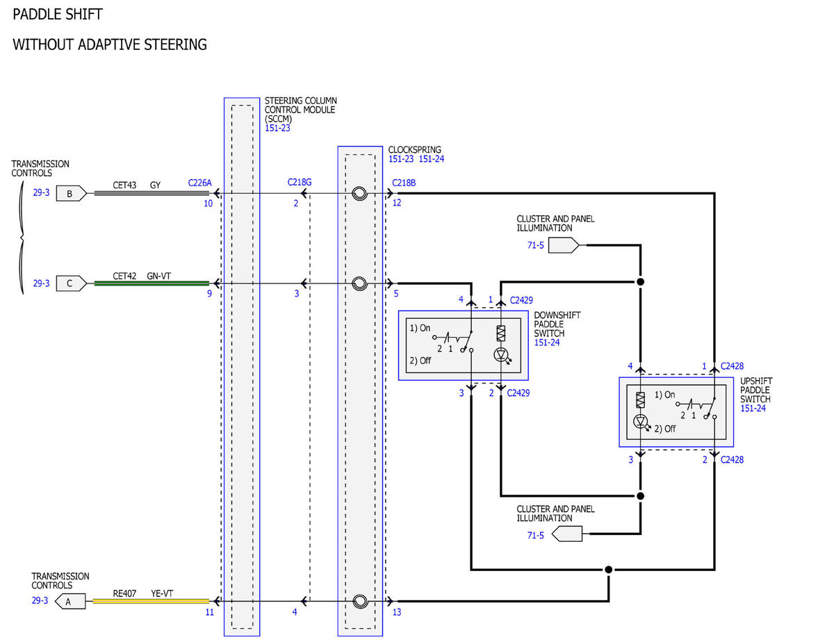Select the green CET42 wire segment
834x644 pixels.
tap(151, 283)
